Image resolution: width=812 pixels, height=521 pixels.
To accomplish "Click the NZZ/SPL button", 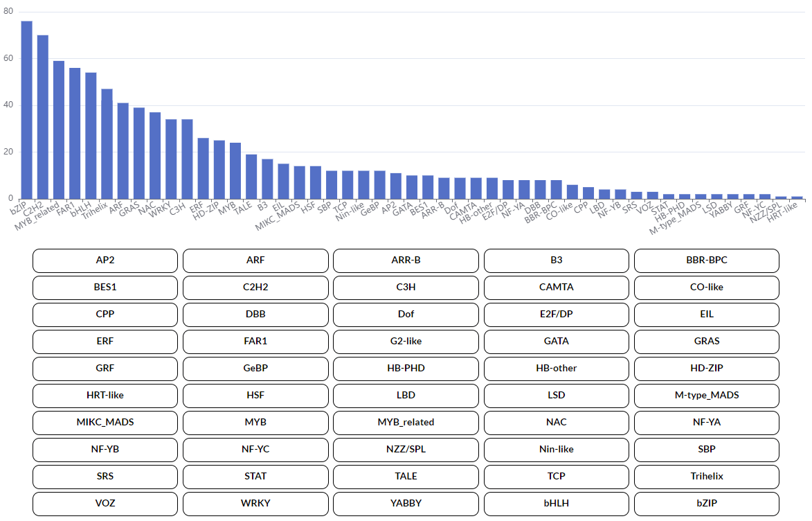I will pos(406,449).
